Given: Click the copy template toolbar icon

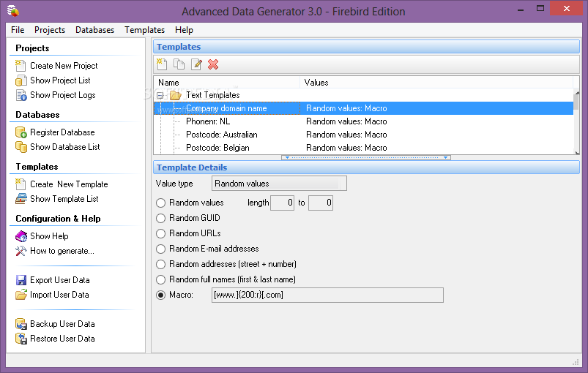Looking at the screenshot, I should tap(179, 64).
